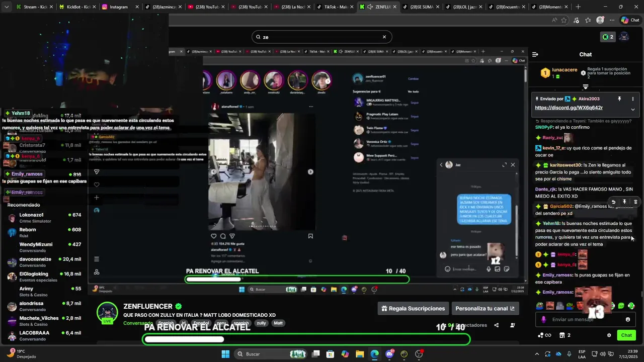Delete Garcia502's chat message with trash icon

pyautogui.click(x=635, y=202)
